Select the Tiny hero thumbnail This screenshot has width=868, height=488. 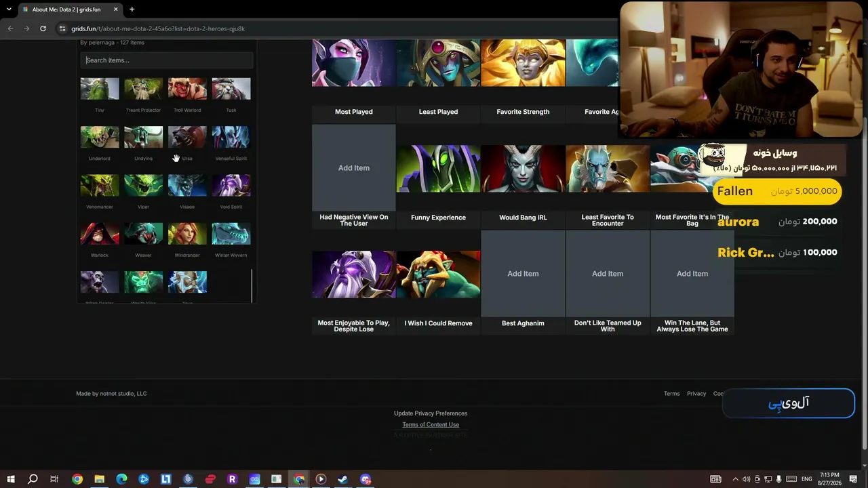(100, 89)
